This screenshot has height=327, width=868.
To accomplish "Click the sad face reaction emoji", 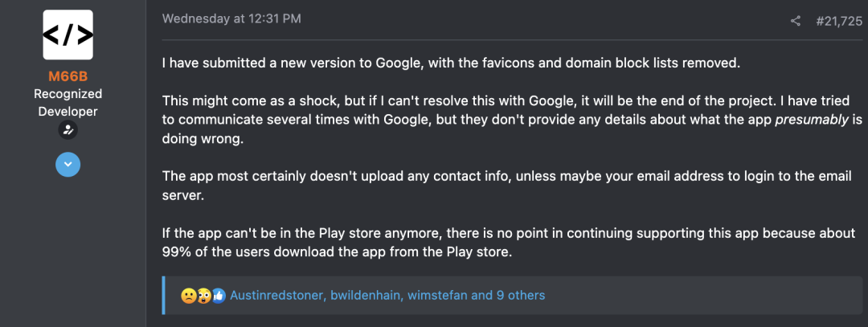I will [188, 296].
